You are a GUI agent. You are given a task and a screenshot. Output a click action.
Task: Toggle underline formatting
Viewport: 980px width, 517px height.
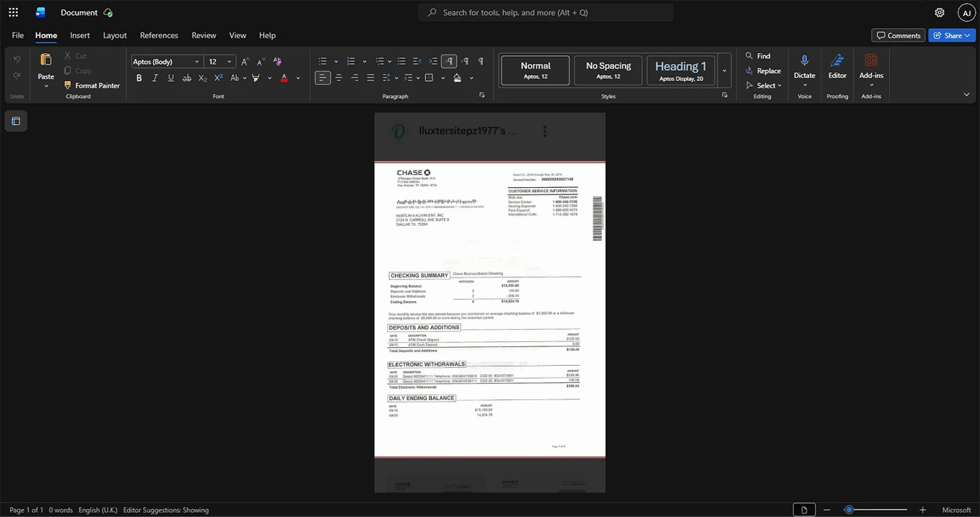(171, 77)
